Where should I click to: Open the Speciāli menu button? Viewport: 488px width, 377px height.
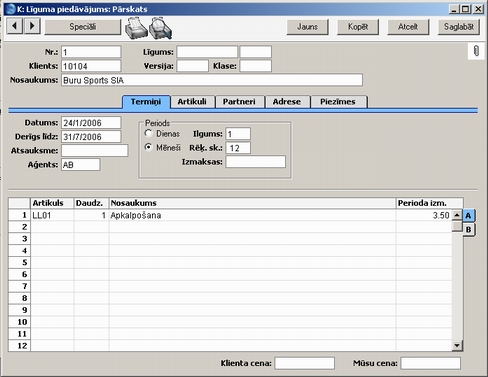point(83,27)
